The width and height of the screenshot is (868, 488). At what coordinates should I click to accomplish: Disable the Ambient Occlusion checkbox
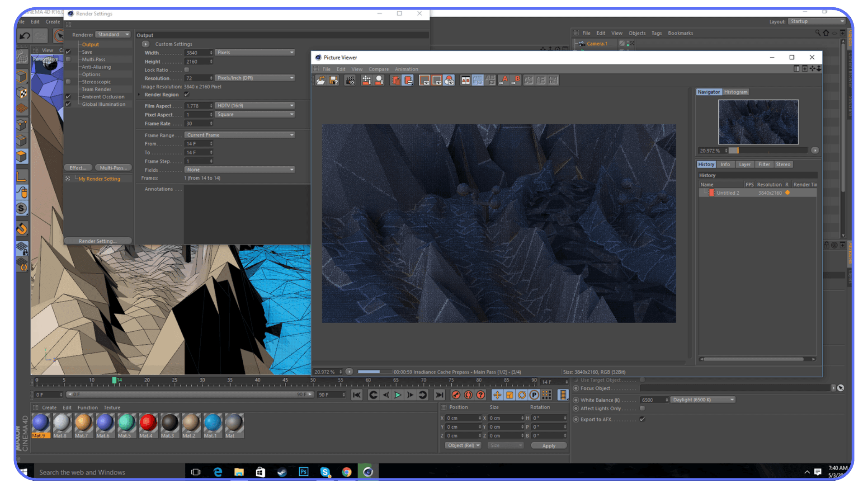point(68,96)
